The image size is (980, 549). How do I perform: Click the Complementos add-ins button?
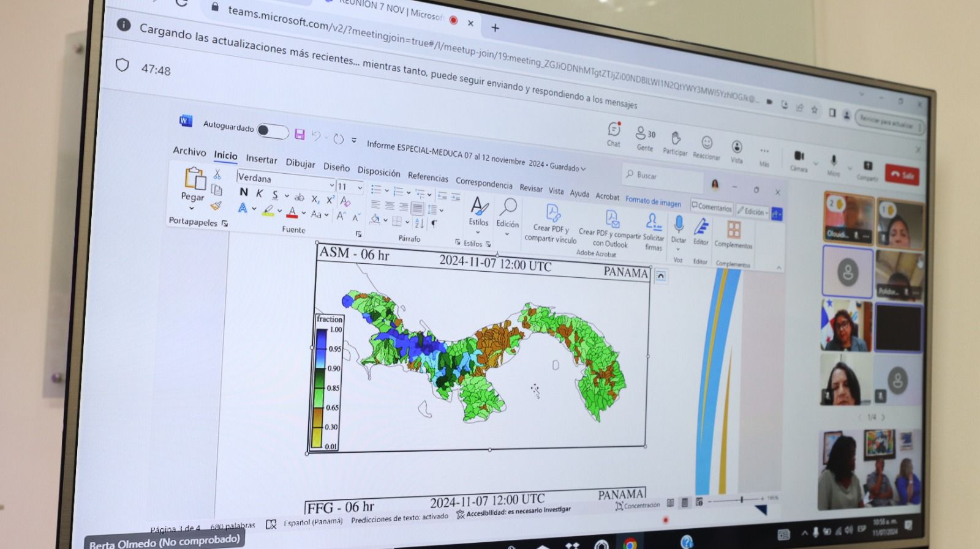(x=733, y=236)
